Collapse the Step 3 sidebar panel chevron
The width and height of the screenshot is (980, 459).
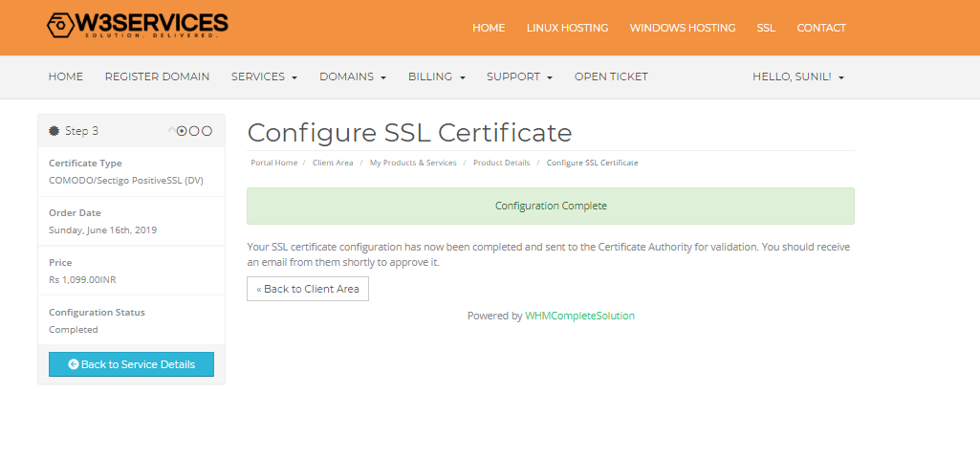(172, 131)
